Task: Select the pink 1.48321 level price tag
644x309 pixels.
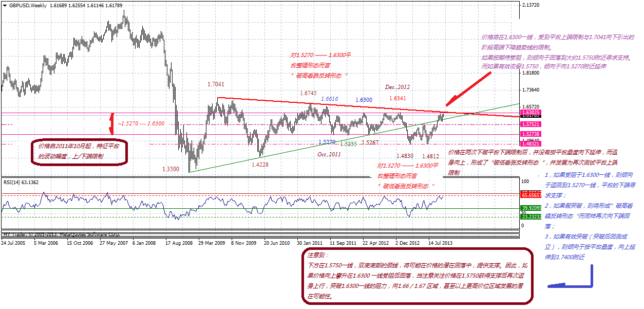Action: coord(529,144)
